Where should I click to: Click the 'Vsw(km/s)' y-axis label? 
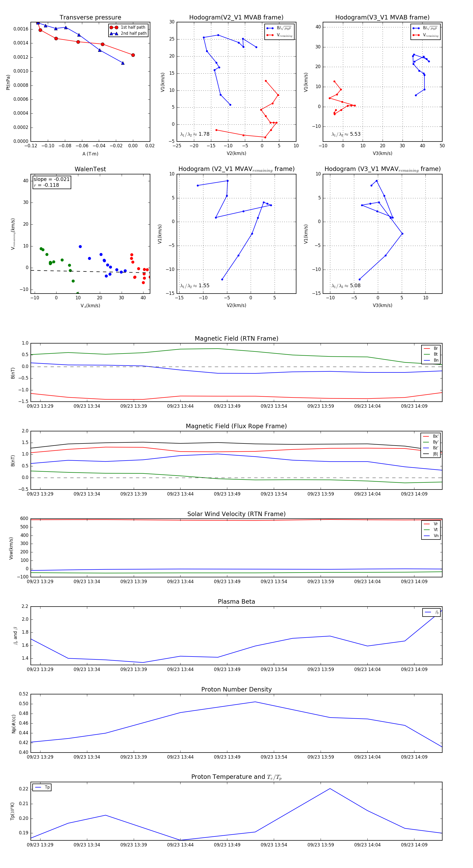click(11, 548)
